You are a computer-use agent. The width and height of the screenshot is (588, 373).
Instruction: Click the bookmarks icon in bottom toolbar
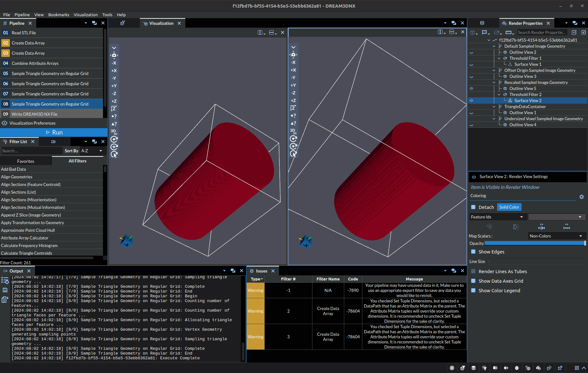(x=496, y=368)
